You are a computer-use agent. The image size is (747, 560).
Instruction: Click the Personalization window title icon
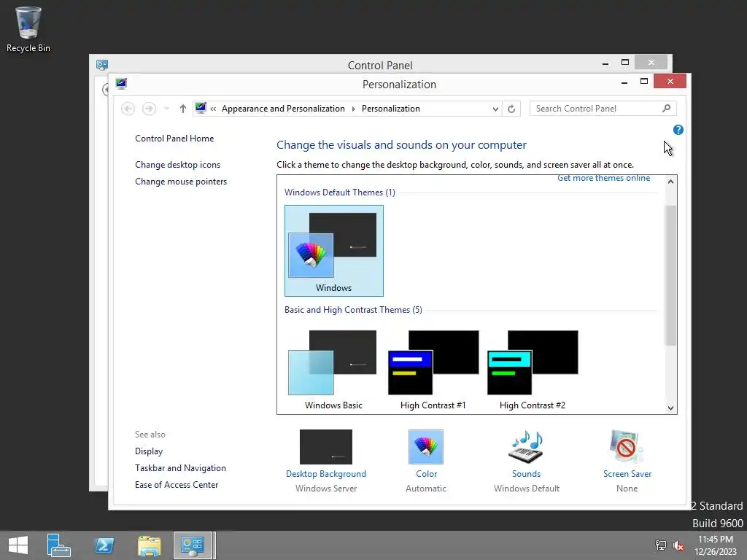pos(121,84)
